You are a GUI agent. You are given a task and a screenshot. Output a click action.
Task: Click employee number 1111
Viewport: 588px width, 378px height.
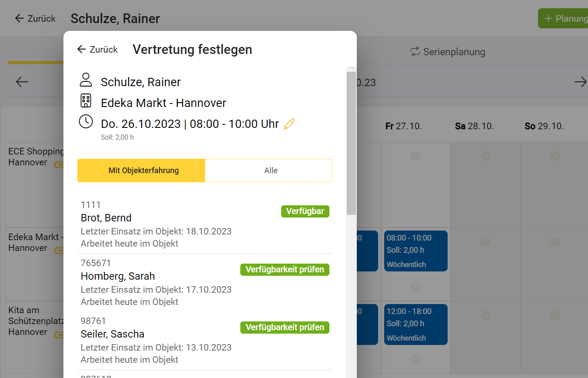tap(90, 205)
